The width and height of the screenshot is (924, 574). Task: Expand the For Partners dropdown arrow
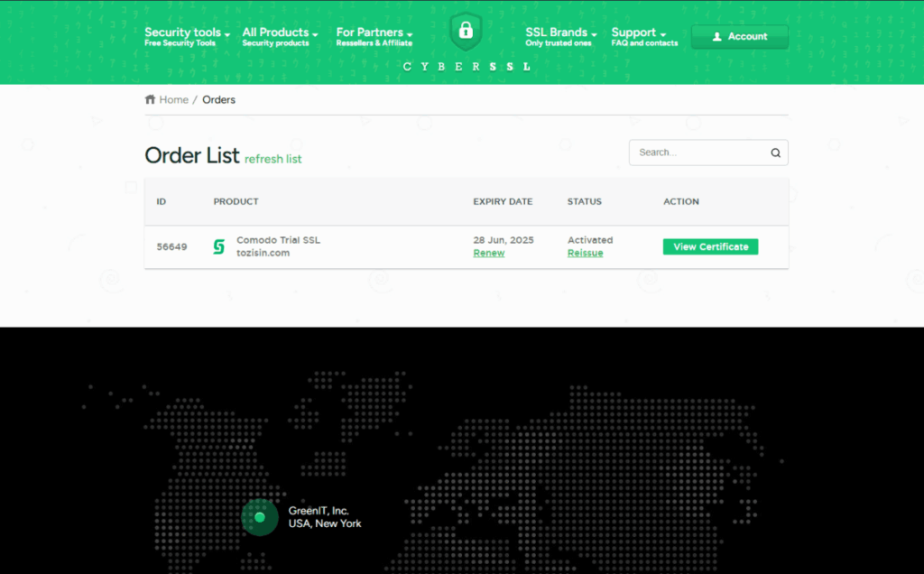tap(410, 35)
